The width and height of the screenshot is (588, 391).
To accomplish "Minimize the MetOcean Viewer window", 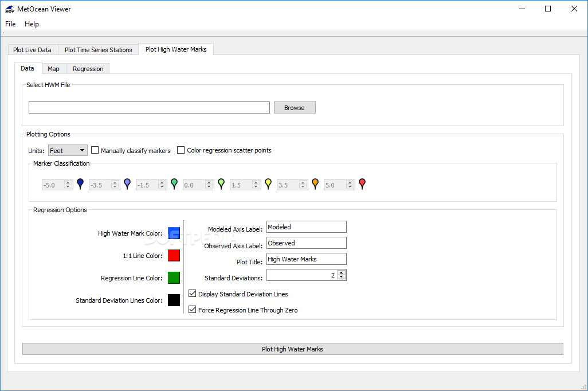I will click(522, 9).
